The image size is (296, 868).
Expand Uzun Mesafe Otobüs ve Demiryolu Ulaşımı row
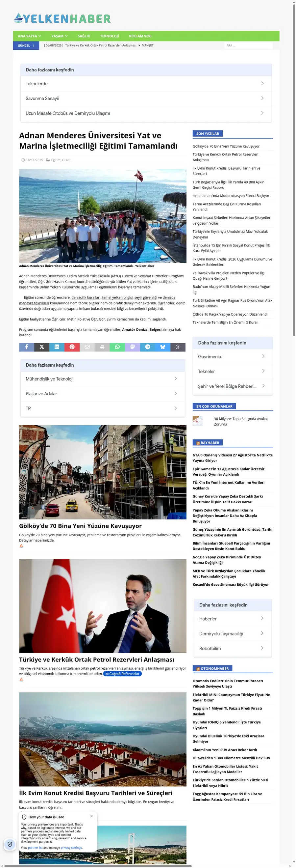coord(146,113)
